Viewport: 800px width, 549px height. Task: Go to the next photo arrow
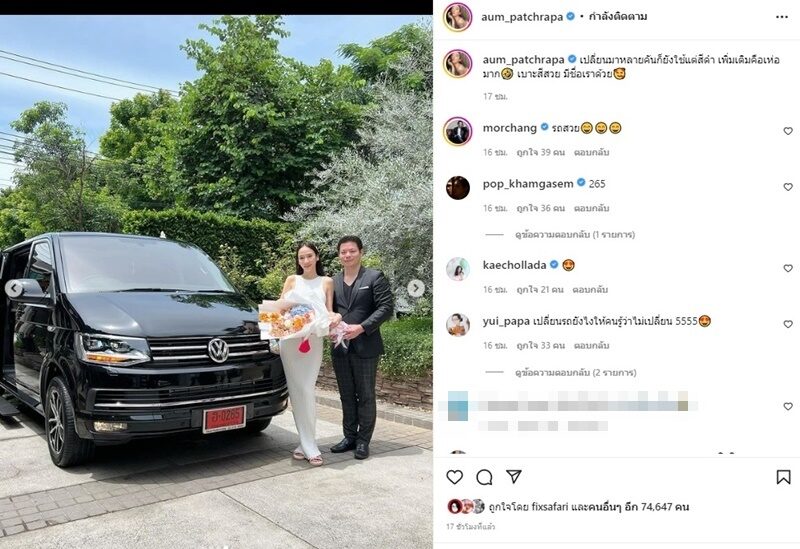pyautogui.click(x=416, y=288)
